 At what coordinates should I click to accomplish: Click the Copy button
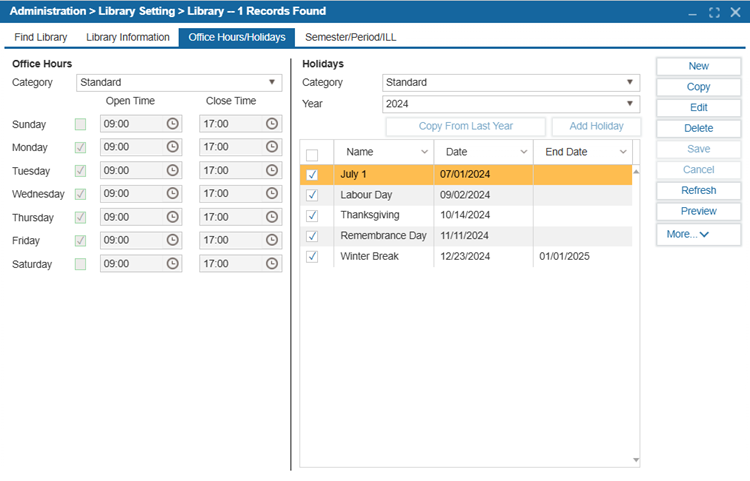click(x=698, y=87)
